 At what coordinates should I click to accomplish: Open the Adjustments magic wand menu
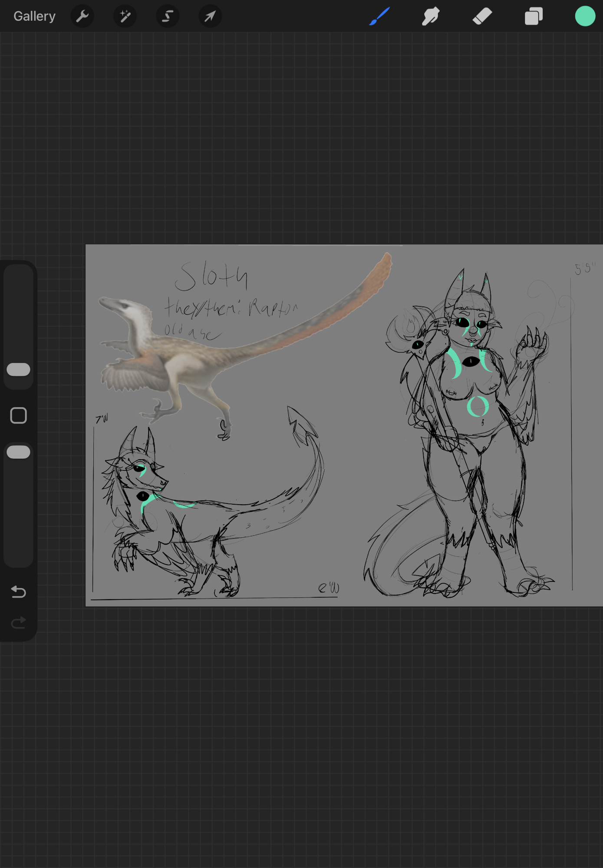click(x=125, y=16)
